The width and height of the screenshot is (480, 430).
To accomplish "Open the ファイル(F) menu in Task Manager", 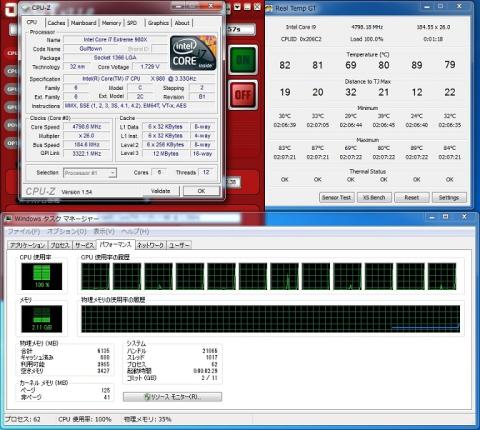I will click(x=24, y=231).
